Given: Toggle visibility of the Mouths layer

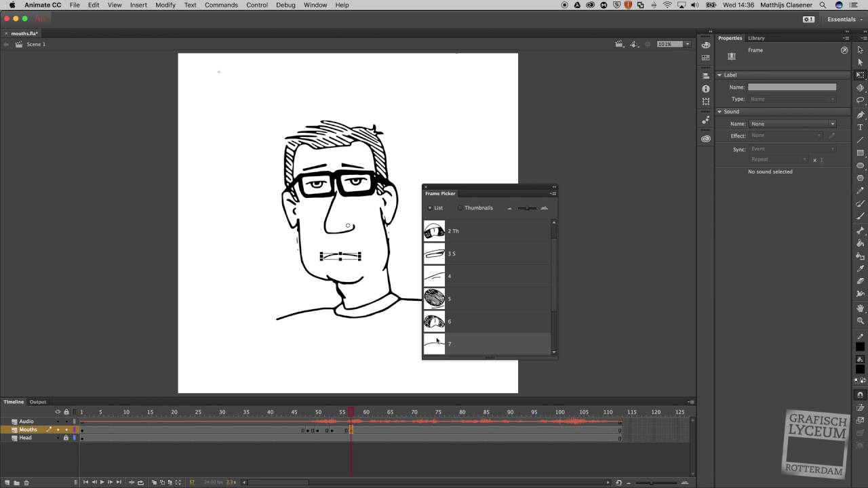Looking at the screenshot, I should [58, 430].
